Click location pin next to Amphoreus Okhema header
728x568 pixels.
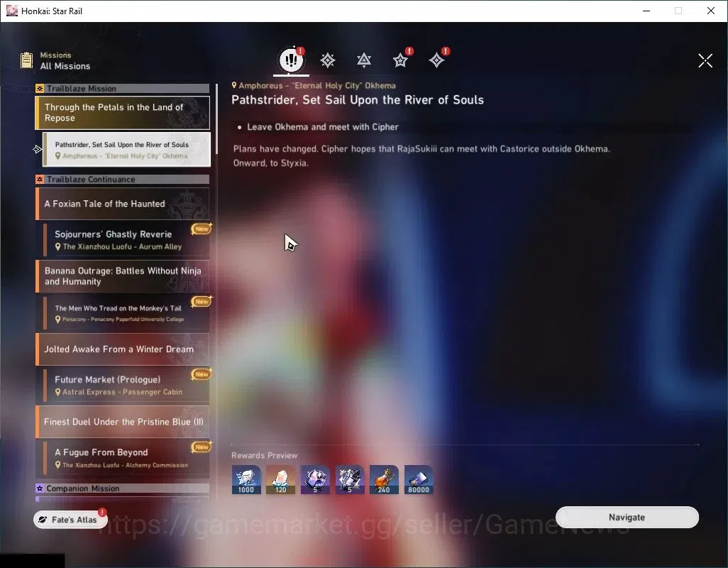click(x=234, y=85)
